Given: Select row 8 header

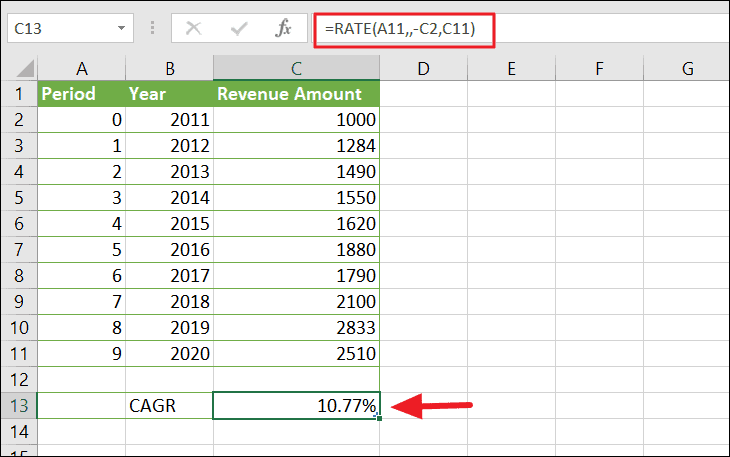Looking at the screenshot, I should [x=19, y=276].
